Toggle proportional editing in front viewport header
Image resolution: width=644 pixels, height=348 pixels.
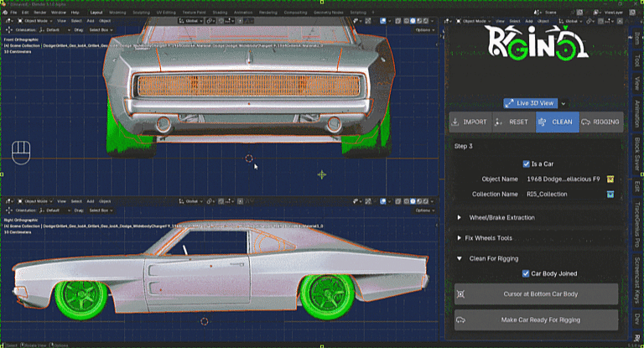click(241, 20)
